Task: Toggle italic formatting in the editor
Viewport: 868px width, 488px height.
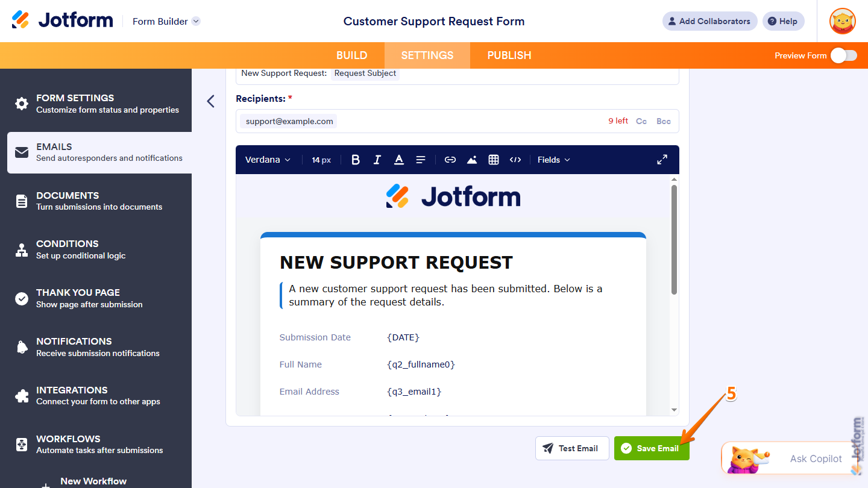Action: coord(377,160)
